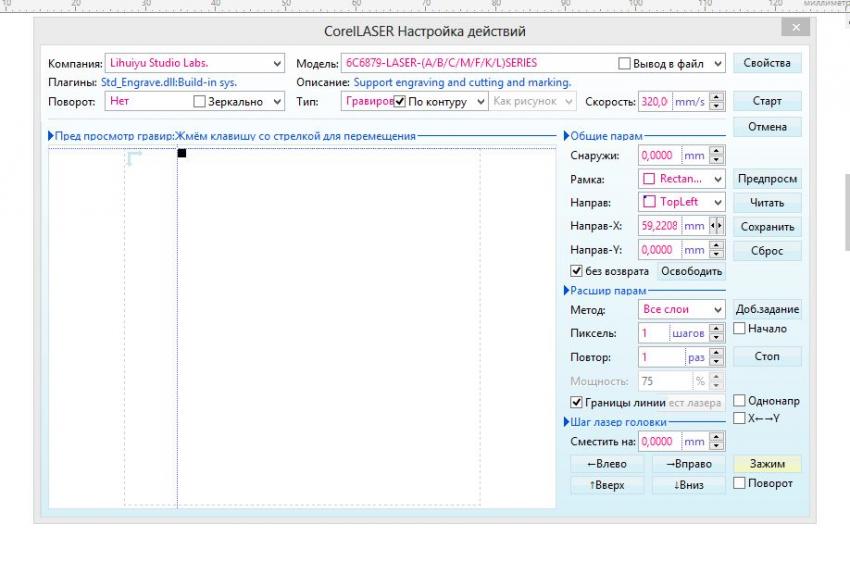Click the Отмена button

[767, 127]
